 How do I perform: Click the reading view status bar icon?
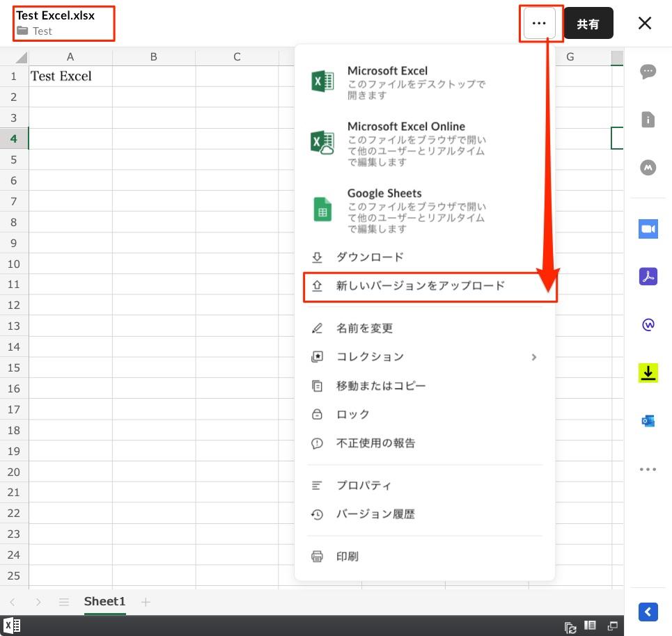[590, 626]
